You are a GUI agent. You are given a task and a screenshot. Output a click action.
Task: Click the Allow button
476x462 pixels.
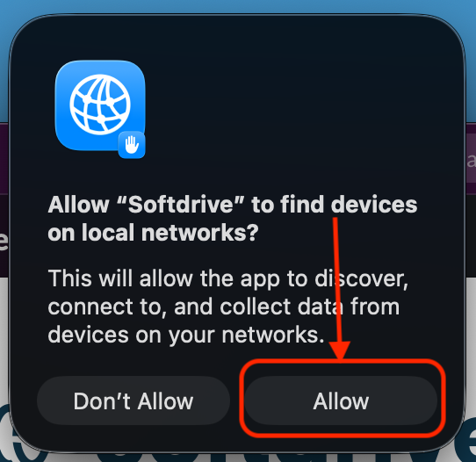[341, 401]
